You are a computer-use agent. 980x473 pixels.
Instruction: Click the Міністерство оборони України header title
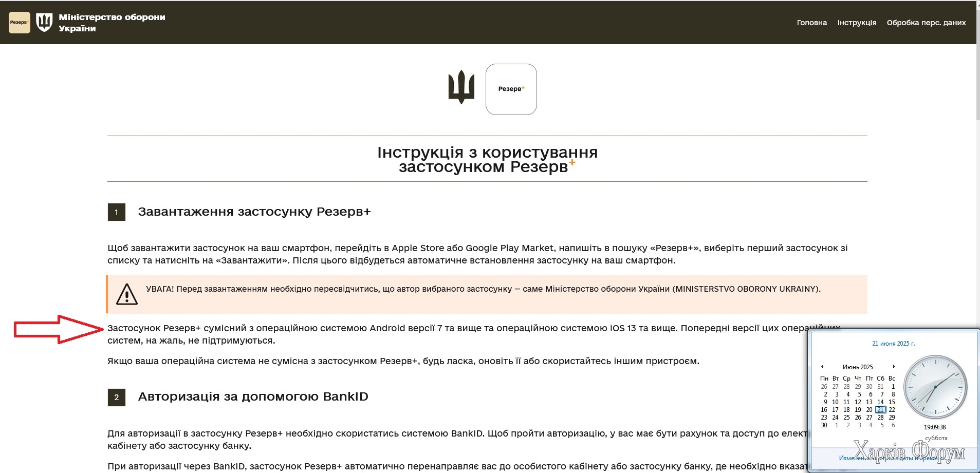point(112,23)
